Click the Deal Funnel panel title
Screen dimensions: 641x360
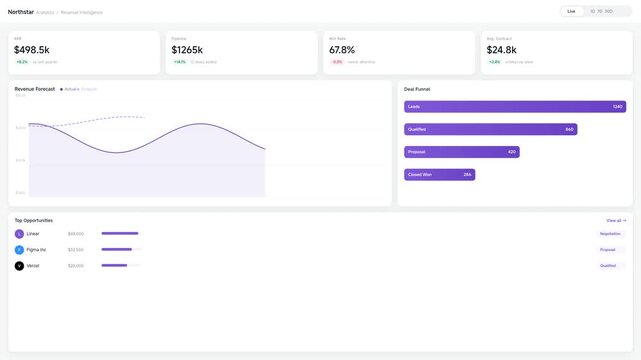[417, 89]
